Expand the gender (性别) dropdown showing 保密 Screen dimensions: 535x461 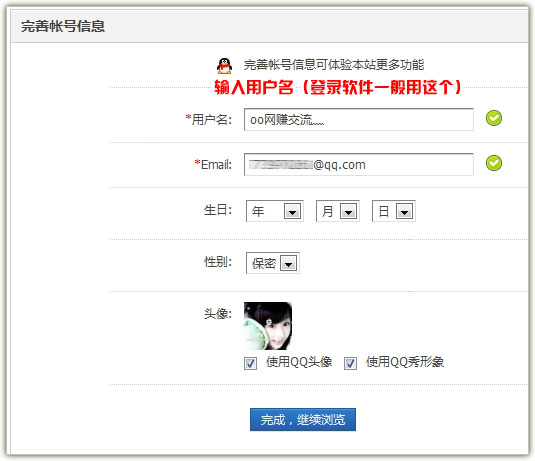pos(273,263)
